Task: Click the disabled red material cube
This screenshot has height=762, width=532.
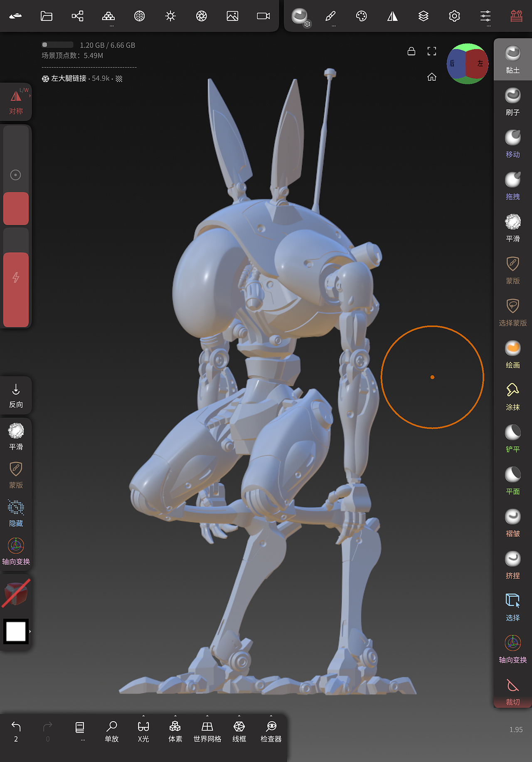Action: pyautogui.click(x=16, y=594)
